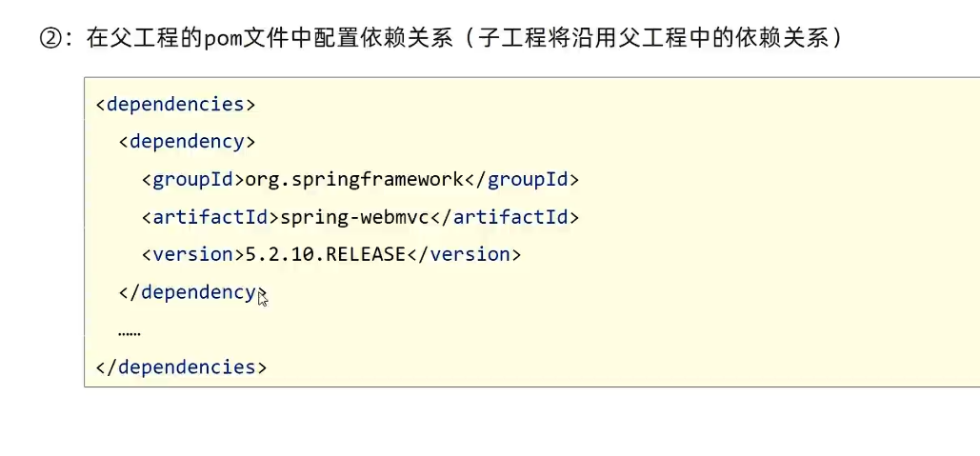Screen dimensions: 980x456
Task: Click the ellipsis line in the code
Action: click(x=130, y=333)
